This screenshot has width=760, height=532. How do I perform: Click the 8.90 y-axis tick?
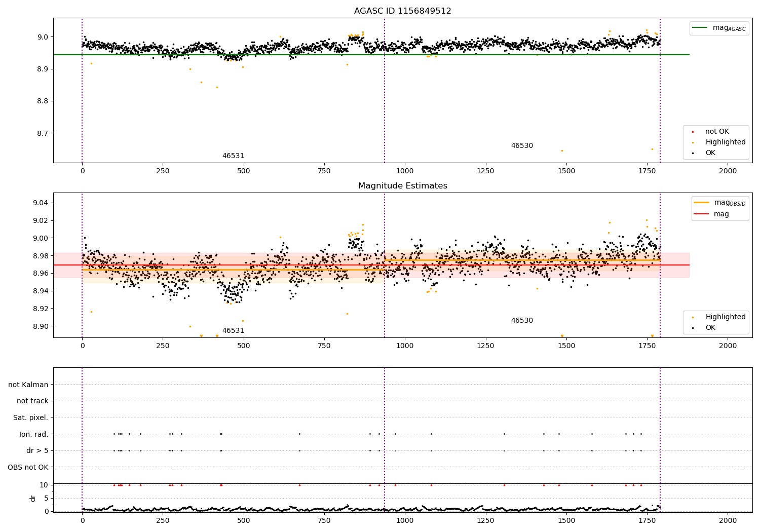tap(41, 326)
